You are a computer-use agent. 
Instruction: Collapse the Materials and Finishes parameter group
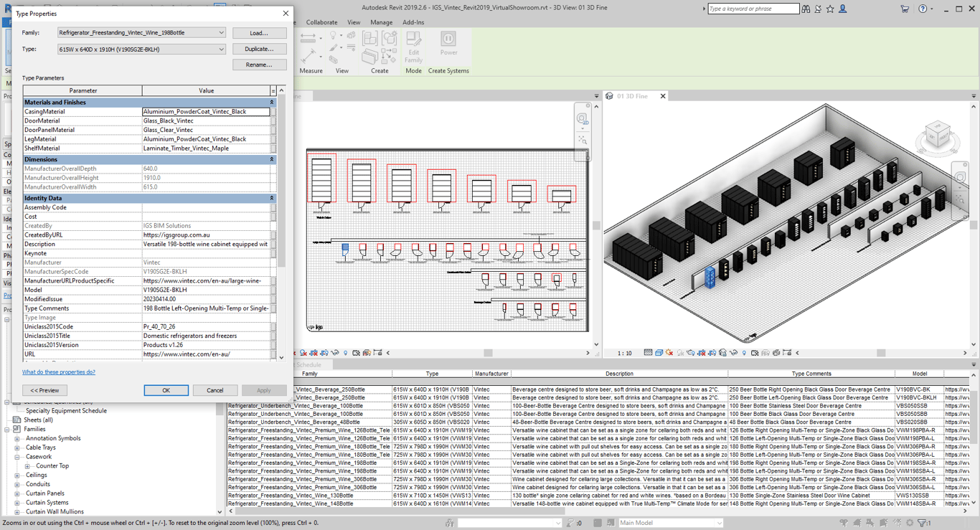[x=273, y=102]
